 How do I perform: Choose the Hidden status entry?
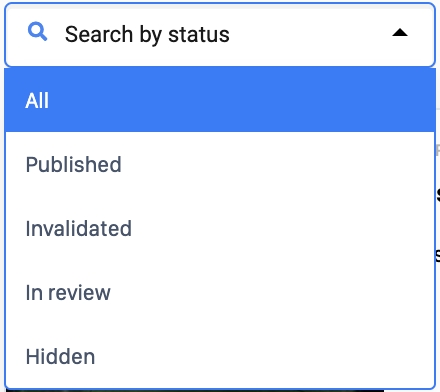[220, 356]
